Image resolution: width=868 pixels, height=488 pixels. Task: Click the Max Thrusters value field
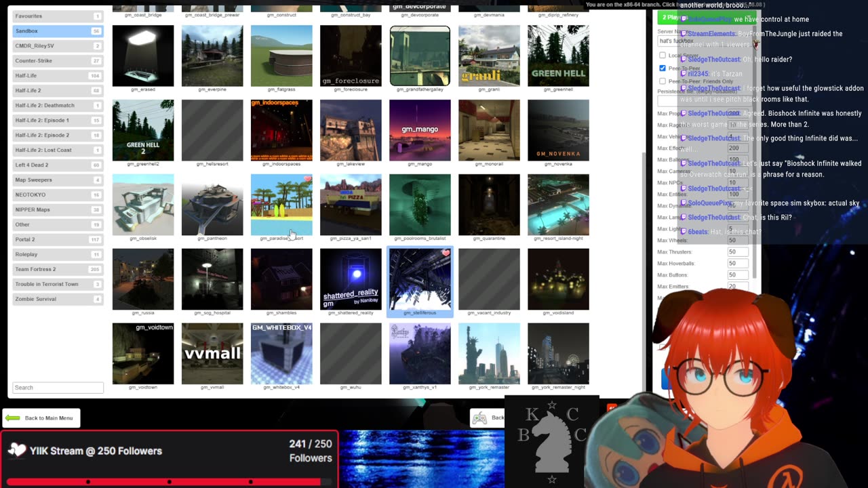coord(738,251)
